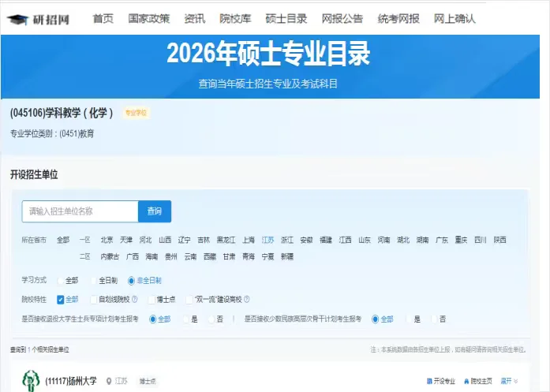Open the 院校主页 home icon link
Screen dimensions: 550x392
coord(477,381)
